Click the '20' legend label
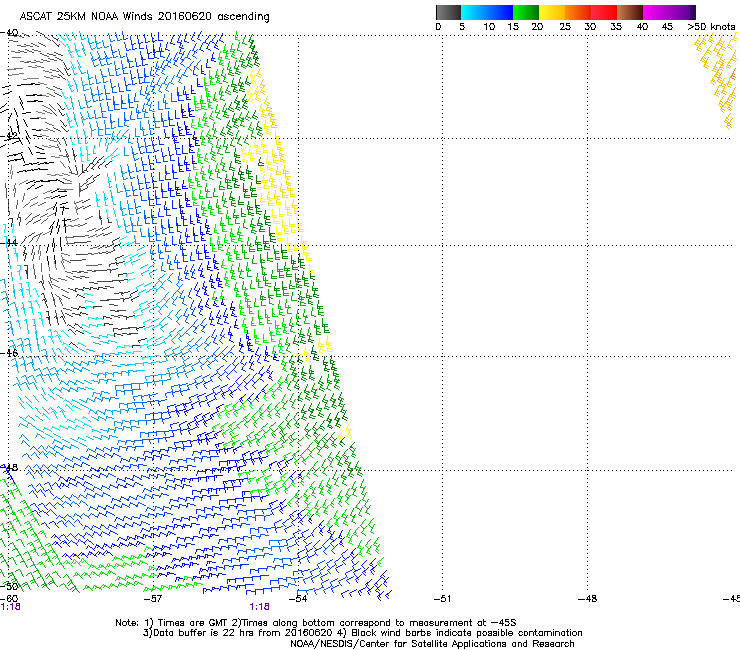The image size is (740, 650). tap(537, 27)
